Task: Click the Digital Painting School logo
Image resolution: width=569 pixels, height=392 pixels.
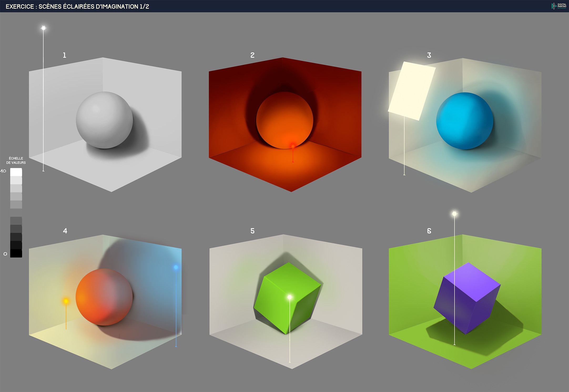Action: pyautogui.click(x=559, y=6)
